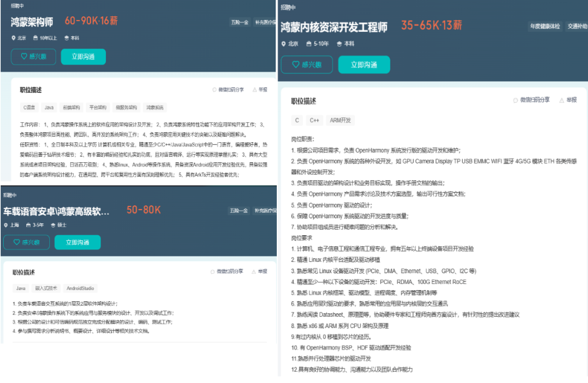Click 感兴趣 button on 鸿蒙架构师 job
The width and height of the screenshot is (588, 383).
coord(34,57)
